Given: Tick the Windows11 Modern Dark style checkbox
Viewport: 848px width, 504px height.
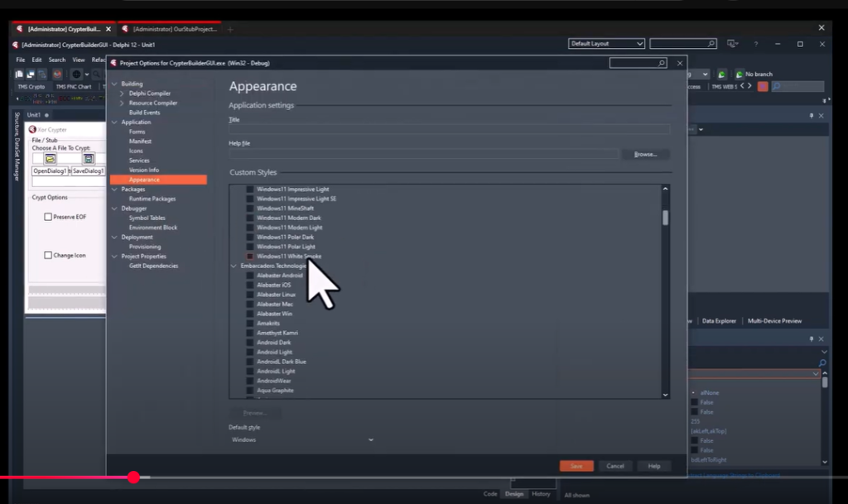Looking at the screenshot, I should [250, 218].
